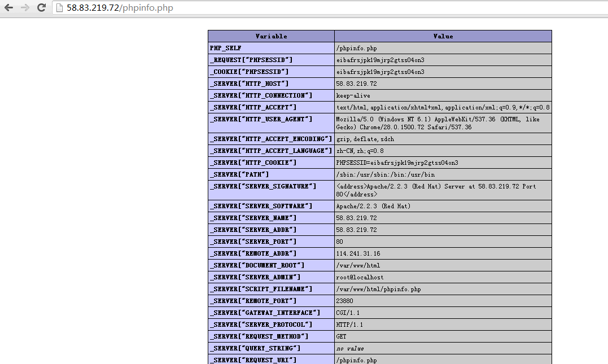Select the _SERVER["SERVER_ADDR"] cell
608x364 pixels.
coord(271,230)
